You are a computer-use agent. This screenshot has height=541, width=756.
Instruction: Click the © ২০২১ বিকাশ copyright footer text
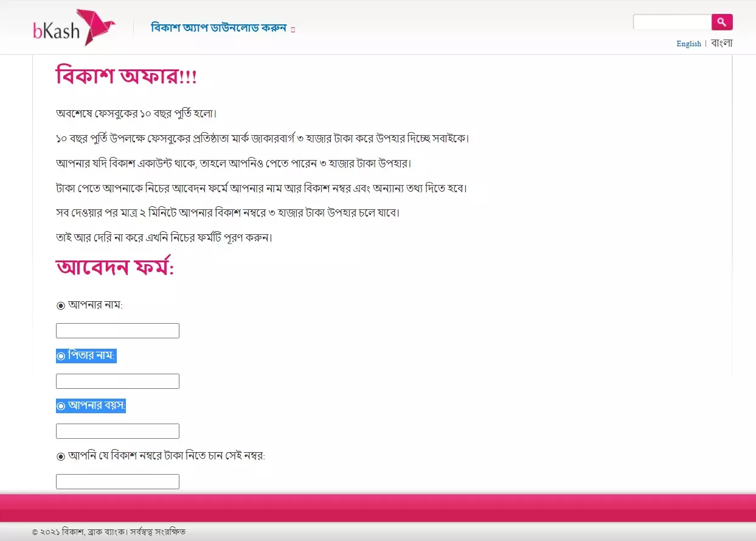coord(109,532)
